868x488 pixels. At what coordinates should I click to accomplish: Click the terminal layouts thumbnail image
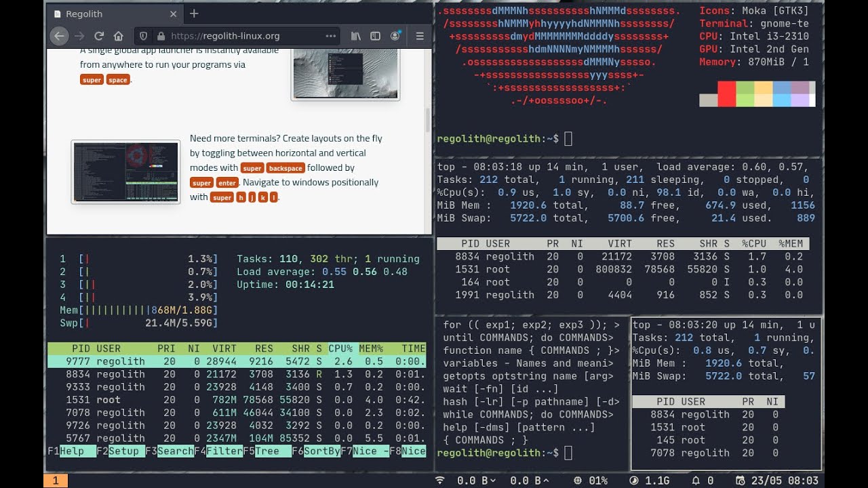[x=125, y=171]
